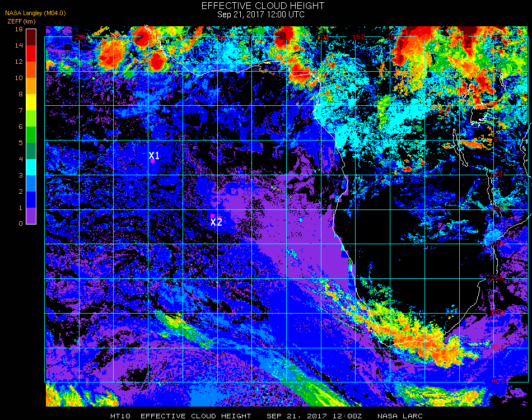Click the footer "SEP 21, 2017 12:00Z" text
The height and width of the screenshot is (420, 532).
pyautogui.click(x=314, y=416)
